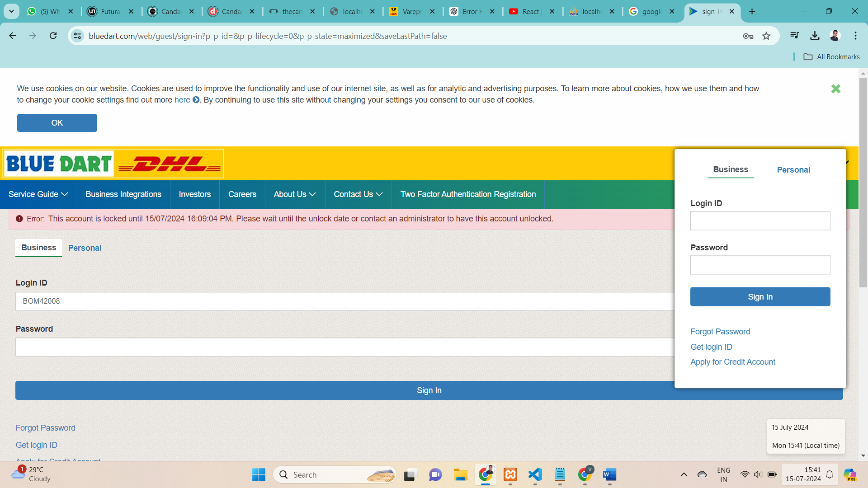868x488 pixels.
Task: Click popup Password input field
Action: (x=760, y=265)
